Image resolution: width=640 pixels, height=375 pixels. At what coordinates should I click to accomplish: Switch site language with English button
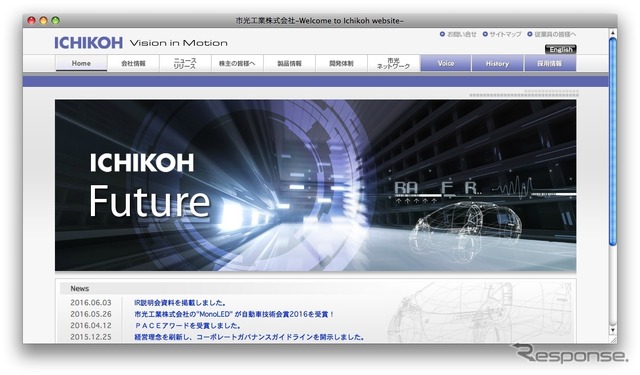[560, 49]
